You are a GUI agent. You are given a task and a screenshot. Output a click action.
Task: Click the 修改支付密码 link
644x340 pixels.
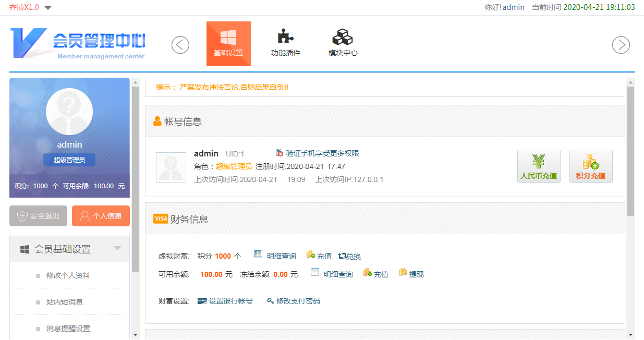294,301
